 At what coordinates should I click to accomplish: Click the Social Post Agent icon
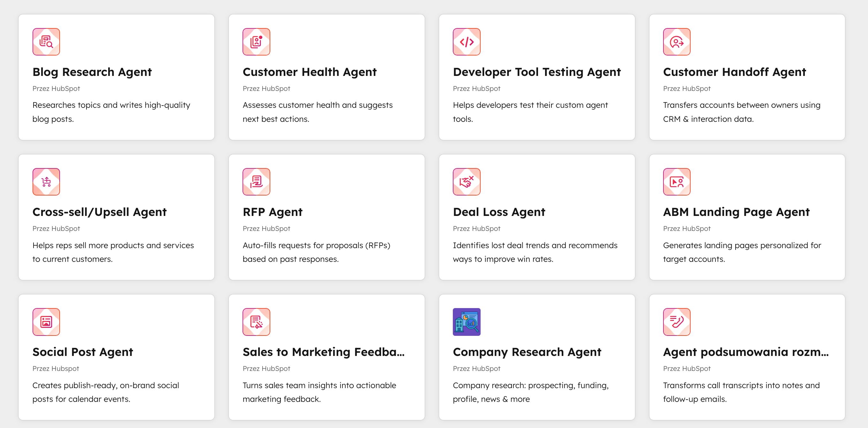(46, 322)
